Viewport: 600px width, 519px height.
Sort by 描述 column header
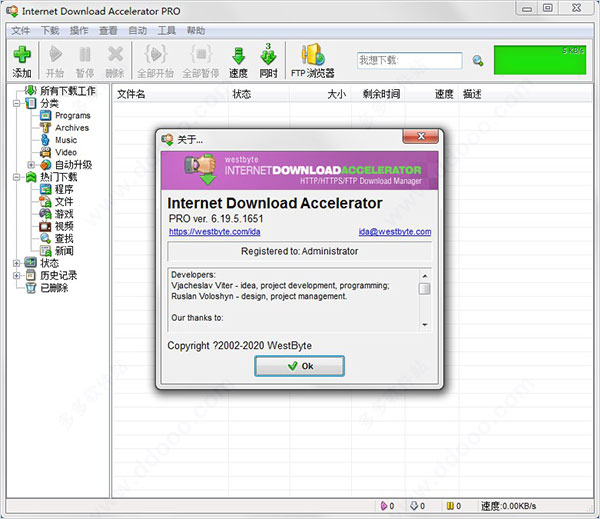(472, 94)
